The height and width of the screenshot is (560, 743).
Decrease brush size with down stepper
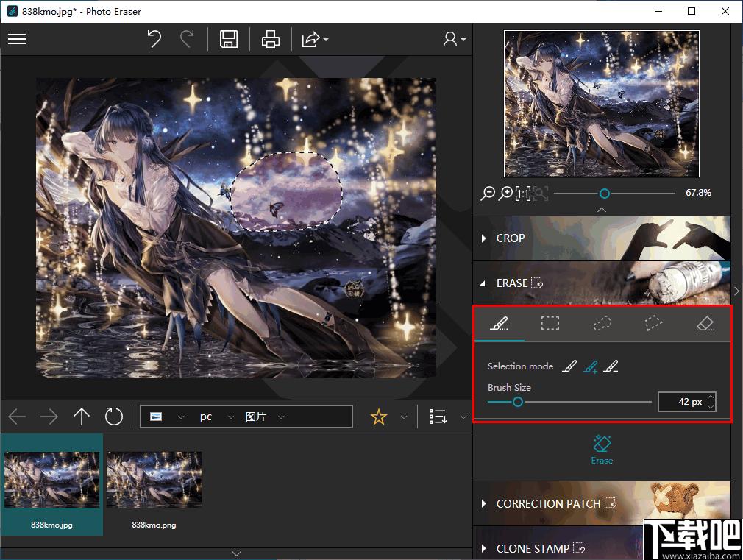tap(711, 406)
